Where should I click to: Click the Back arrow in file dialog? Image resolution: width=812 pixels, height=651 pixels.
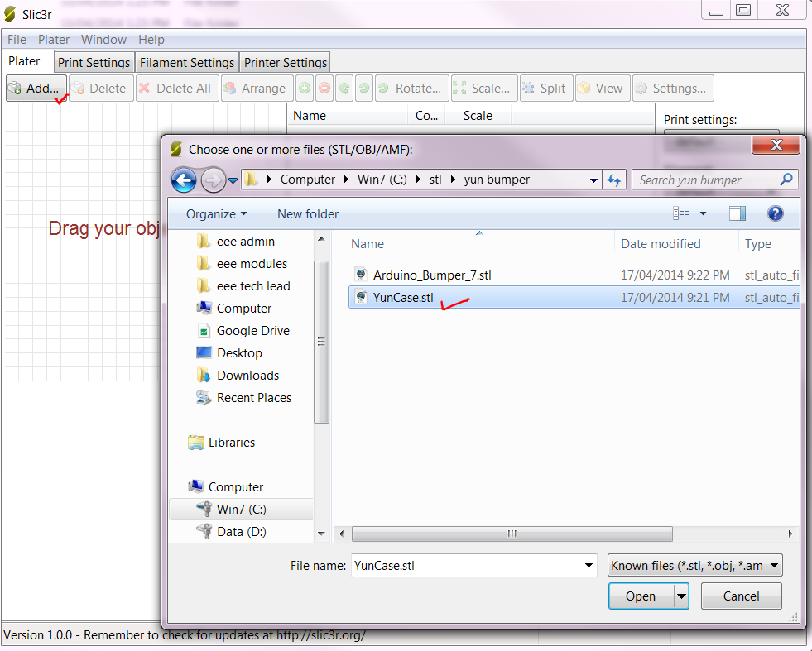[x=183, y=180]
